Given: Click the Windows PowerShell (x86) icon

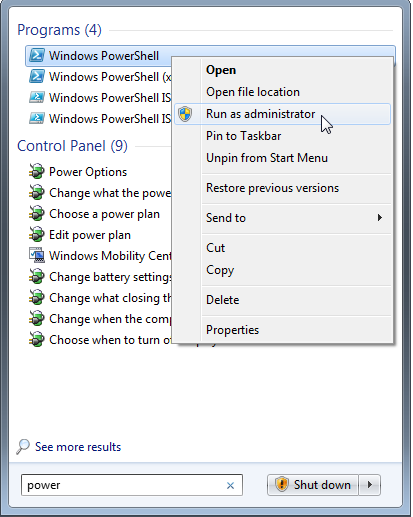Looking at the screenshot, I should (x=36, y=77).
